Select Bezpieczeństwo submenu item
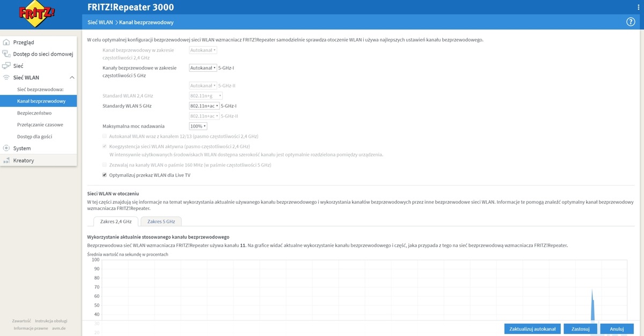The width and height of the screenshot is (644, 336). [34, 113]
